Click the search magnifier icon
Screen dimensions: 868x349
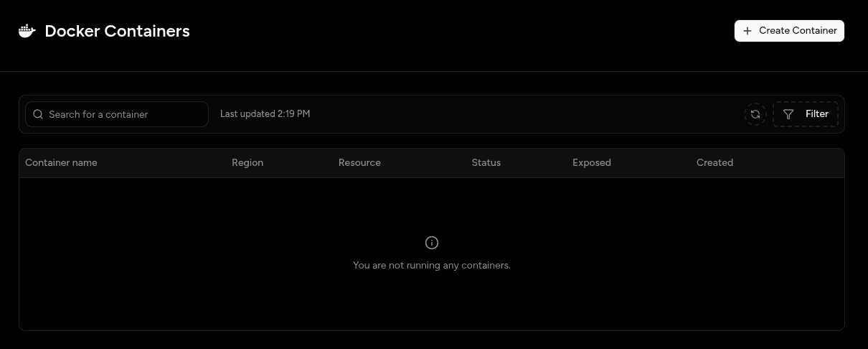(38, 114)
